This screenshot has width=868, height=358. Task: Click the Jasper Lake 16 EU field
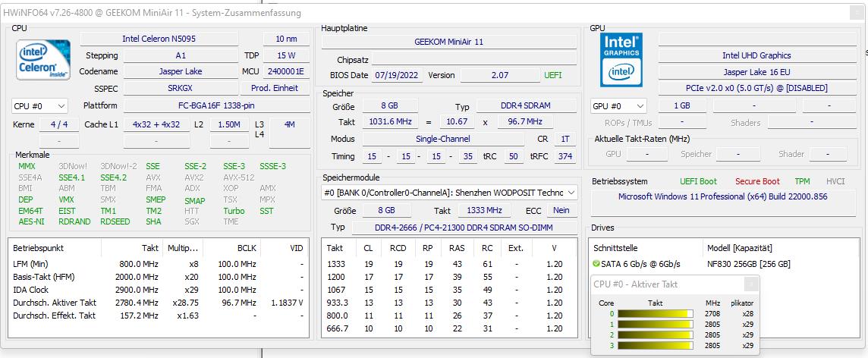point(756,72)
